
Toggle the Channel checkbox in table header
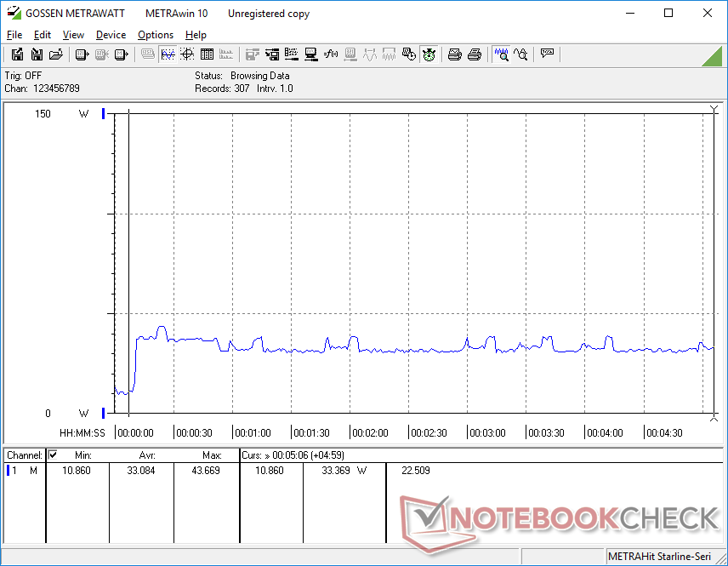click(53, 455)
